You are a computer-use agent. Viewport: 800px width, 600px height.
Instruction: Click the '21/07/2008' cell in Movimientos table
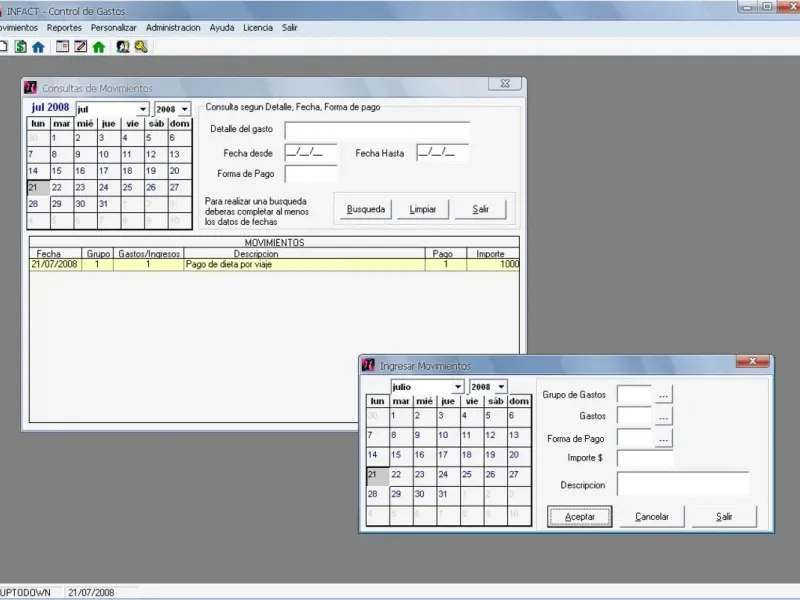[55, 264]
